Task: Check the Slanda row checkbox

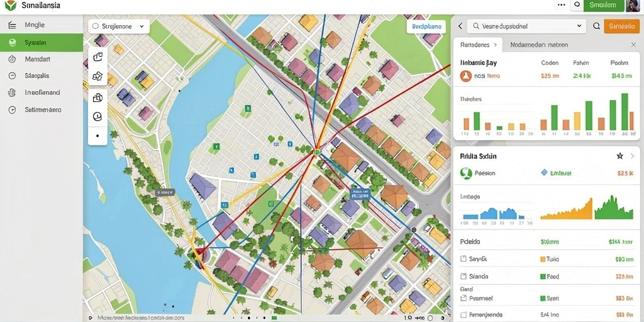Action: click(464, 277)
